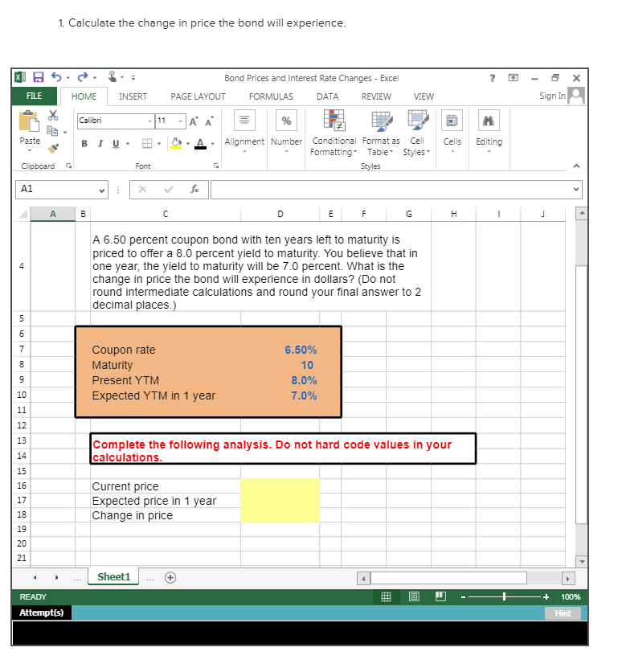The width and height of the screenshot is (622, 672).
Task: Click the zoom slider handle
Action: point(504,596)
